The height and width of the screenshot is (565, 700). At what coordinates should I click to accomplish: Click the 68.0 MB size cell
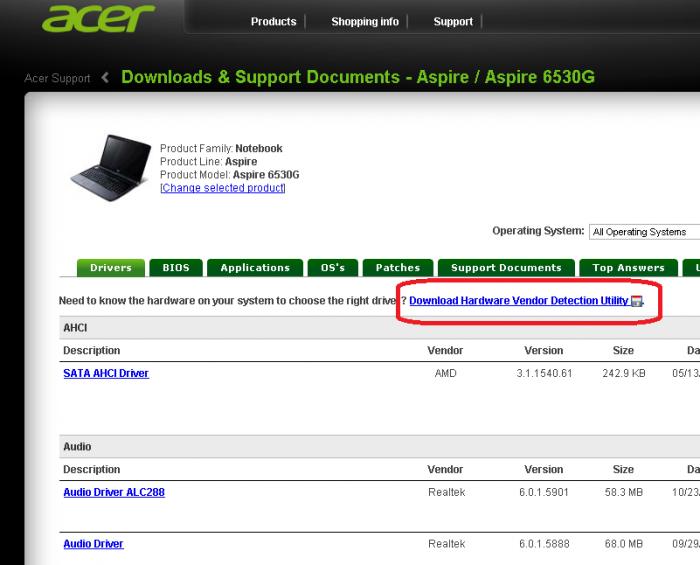tap(624, 544)
